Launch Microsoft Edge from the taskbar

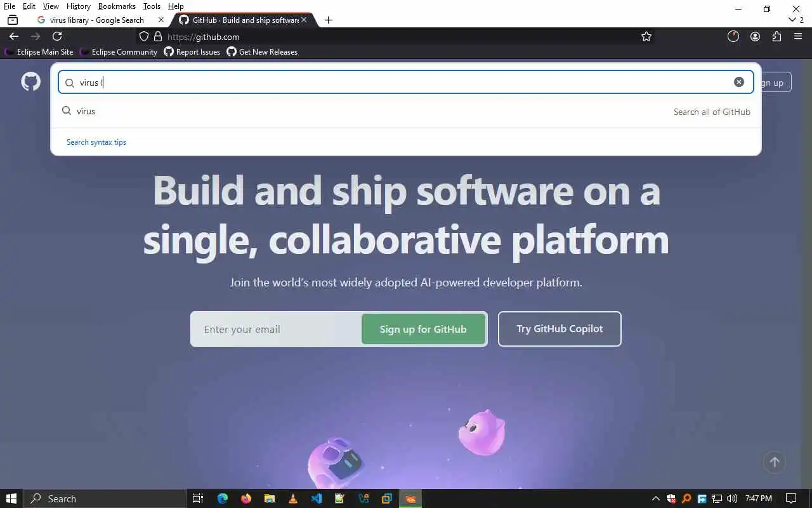222,498
